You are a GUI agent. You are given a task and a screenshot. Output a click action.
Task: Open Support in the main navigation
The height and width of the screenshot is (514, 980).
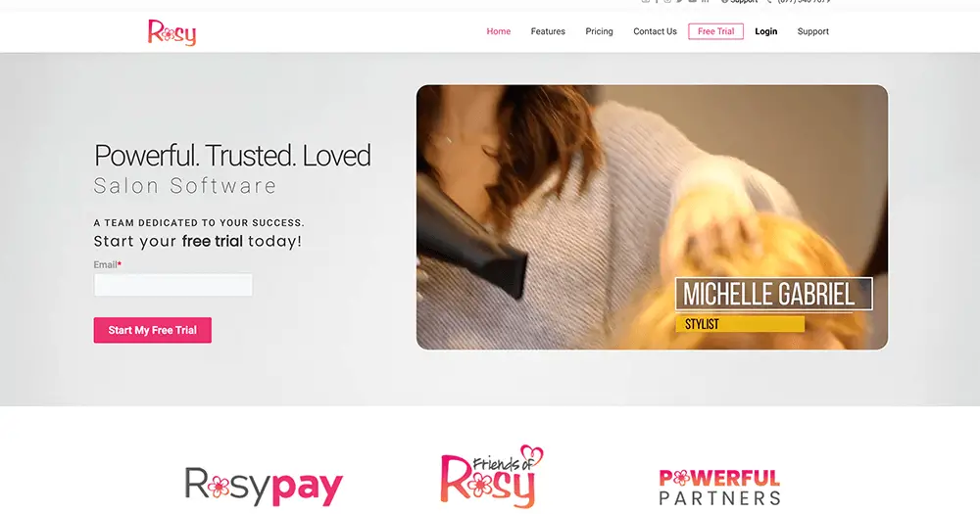(x=813, y=31)
